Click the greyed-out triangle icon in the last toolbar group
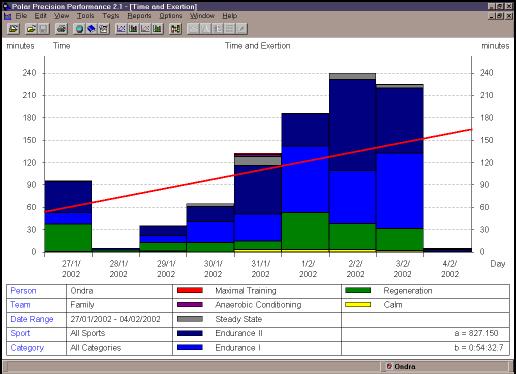Image resolution: width=516 pixels, height=374 pixels. 205,29
